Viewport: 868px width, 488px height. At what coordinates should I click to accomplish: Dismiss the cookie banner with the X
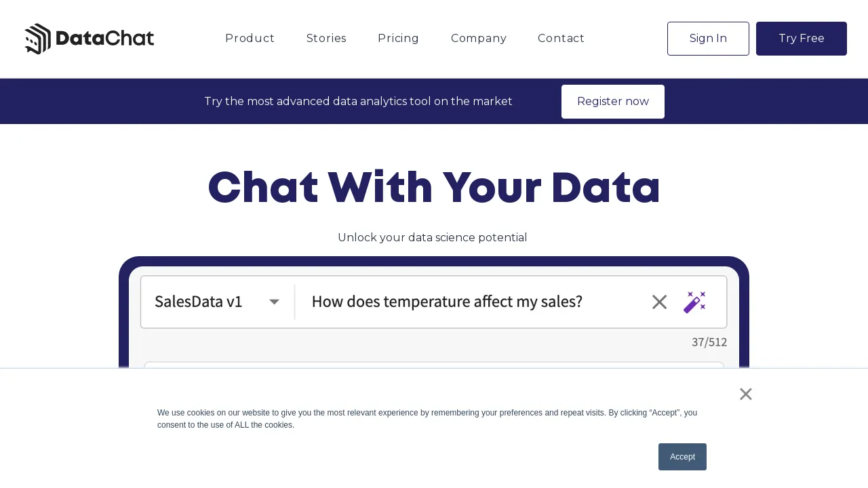tap(745, 394)
